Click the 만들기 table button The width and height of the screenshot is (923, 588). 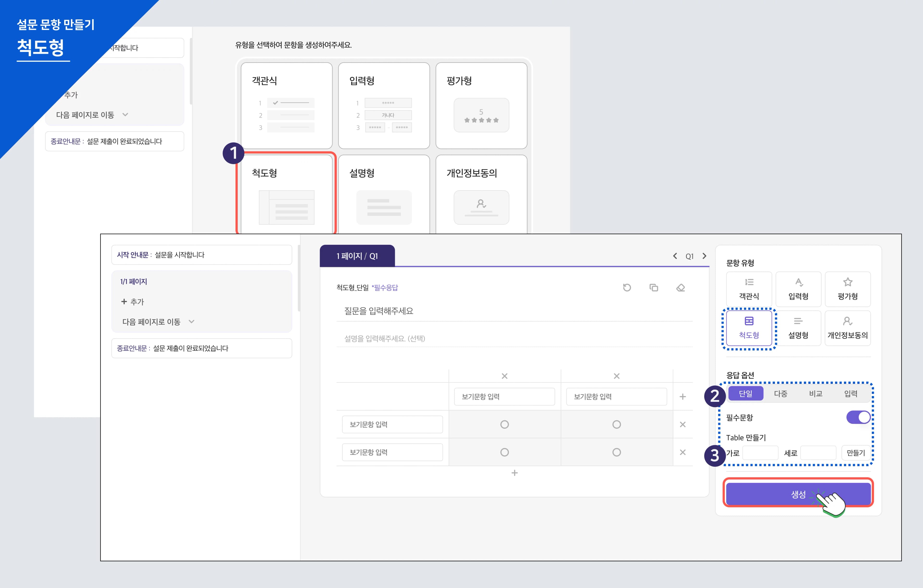click(x=855, y=453)
